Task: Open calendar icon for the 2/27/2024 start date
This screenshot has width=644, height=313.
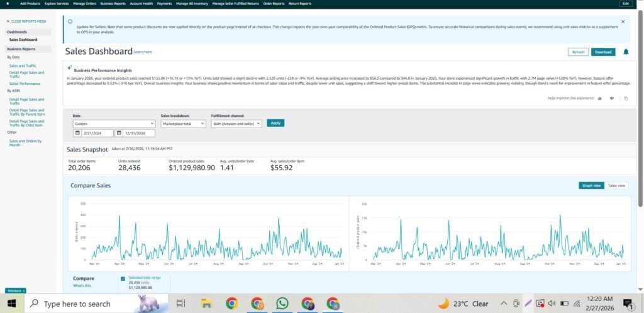Action: coord(77,133)
